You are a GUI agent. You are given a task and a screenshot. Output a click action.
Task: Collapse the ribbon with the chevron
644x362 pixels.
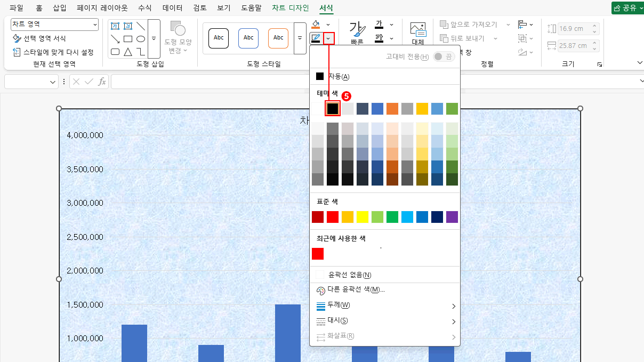point(640,63)
